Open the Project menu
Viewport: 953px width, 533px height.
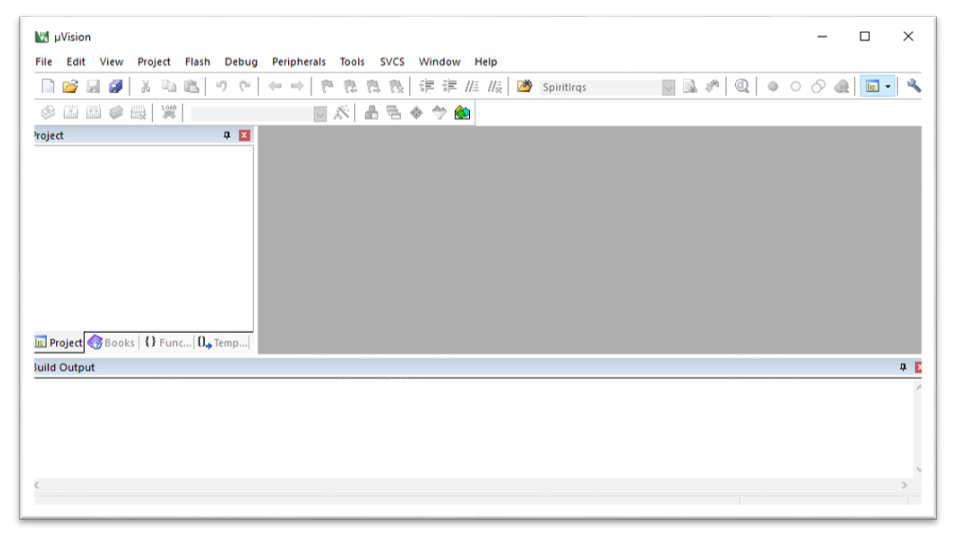pos(154,61)
